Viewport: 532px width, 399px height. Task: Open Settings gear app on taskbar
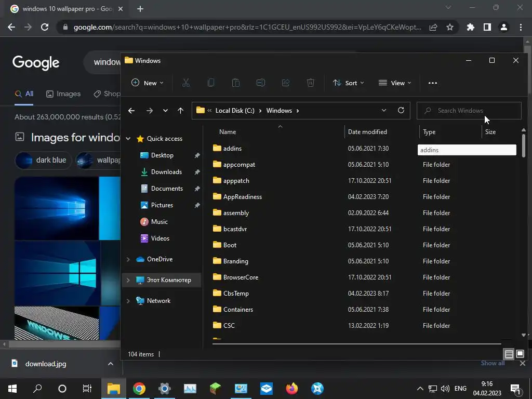pyautogui.click(x=164, y=389)
